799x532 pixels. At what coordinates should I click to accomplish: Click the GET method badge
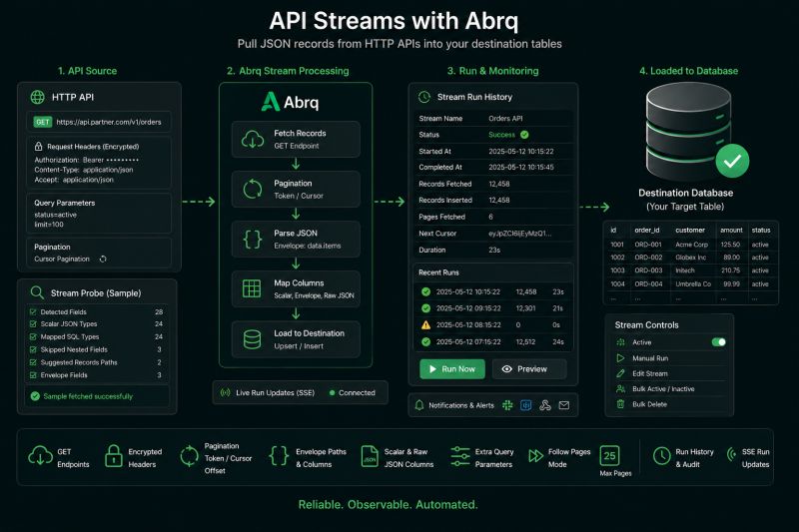43,122
